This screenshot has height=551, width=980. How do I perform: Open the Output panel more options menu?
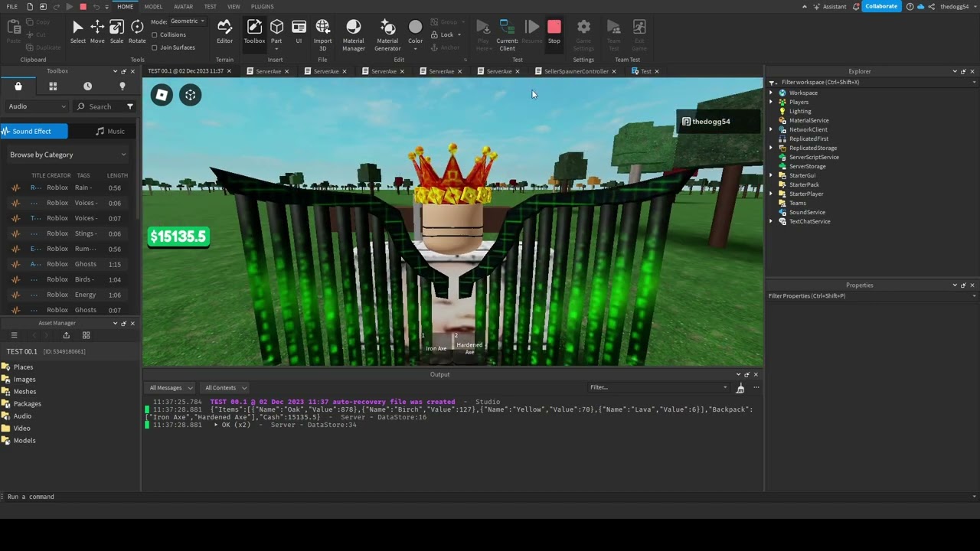[x=756, y=387]
